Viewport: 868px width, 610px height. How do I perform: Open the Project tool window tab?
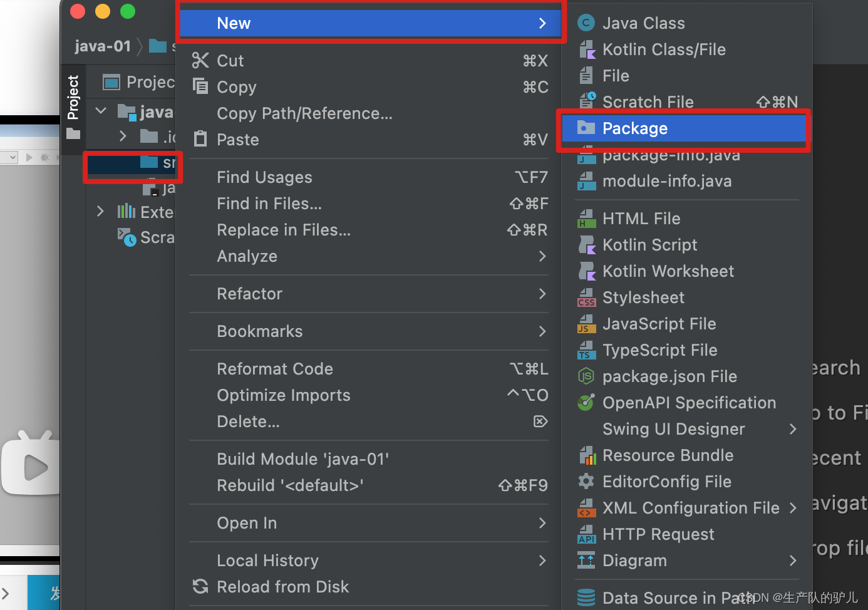73,106
